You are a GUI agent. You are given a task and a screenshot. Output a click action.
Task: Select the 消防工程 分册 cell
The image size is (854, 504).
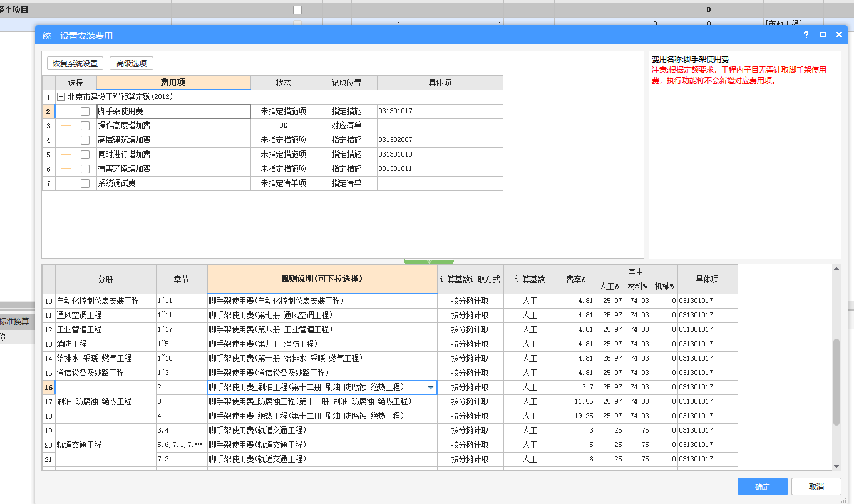(x=106, y=344)
